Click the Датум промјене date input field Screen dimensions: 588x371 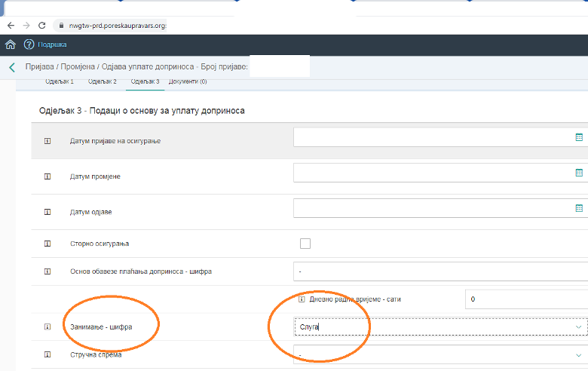[430, 173]
